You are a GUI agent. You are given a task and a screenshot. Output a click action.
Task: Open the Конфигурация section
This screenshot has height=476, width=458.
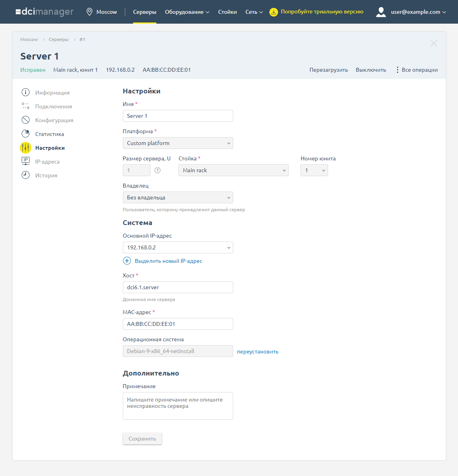(x=26, y=120)
